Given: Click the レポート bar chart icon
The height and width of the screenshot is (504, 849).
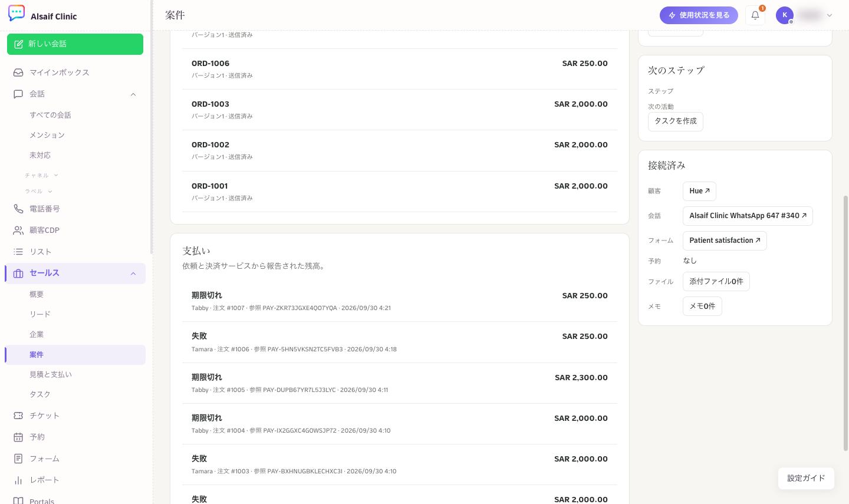Looking at the screenshot, I should (18, 480).
